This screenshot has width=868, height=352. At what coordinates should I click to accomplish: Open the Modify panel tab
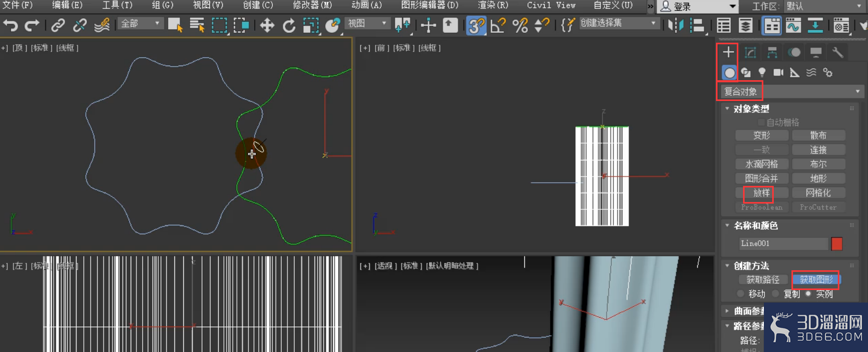click(x=750, y=52)
